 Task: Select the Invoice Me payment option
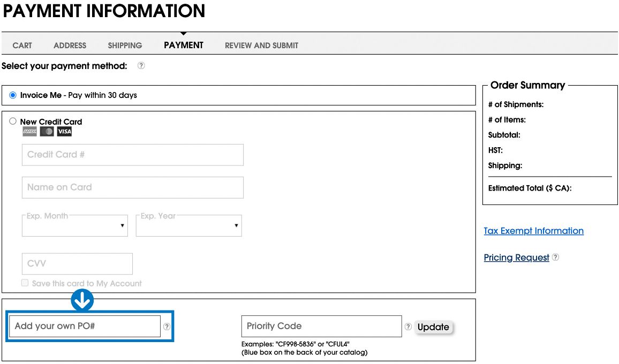tap(13, 95)
